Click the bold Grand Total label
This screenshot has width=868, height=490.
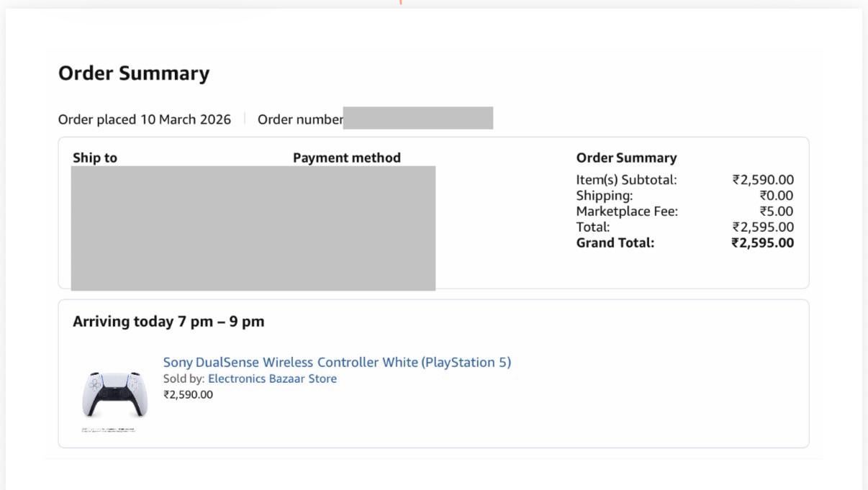(x=615, y=243)
